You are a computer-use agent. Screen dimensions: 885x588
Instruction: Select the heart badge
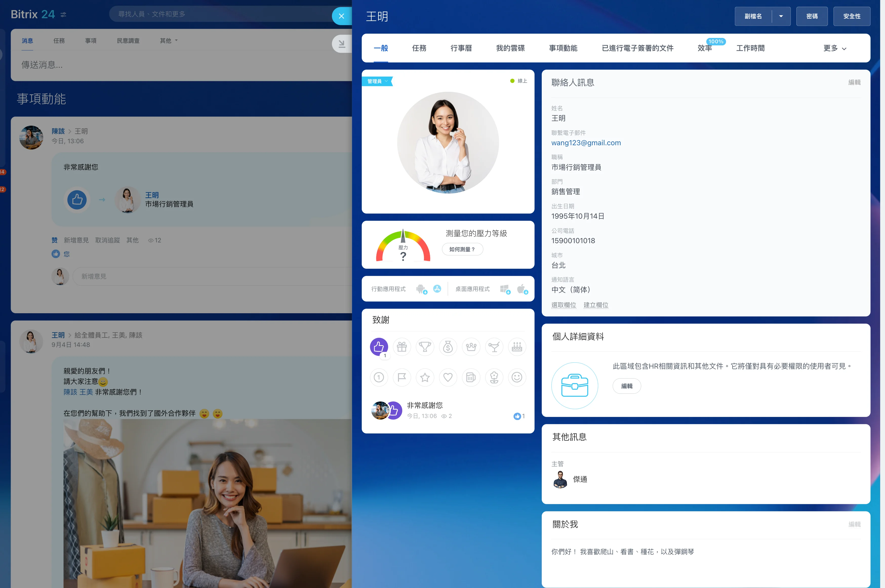tap(448, 378)
